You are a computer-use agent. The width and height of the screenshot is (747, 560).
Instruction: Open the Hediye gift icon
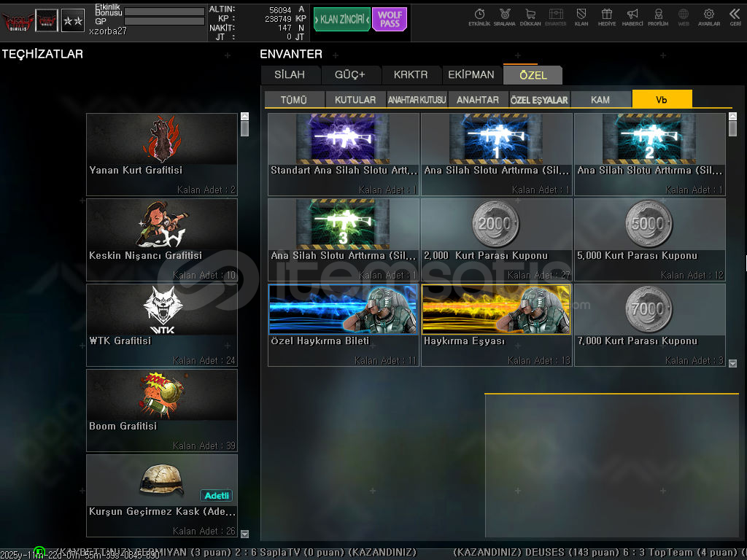607,17
